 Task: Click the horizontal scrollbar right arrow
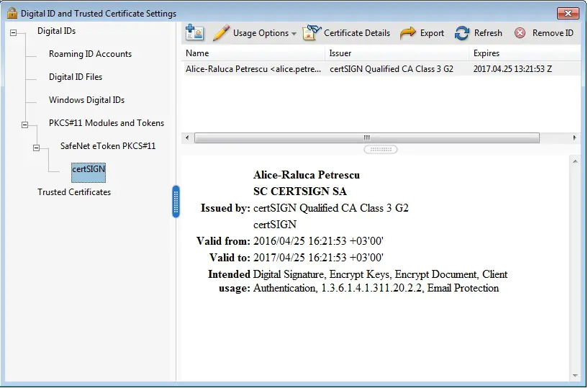click(574, 137)
